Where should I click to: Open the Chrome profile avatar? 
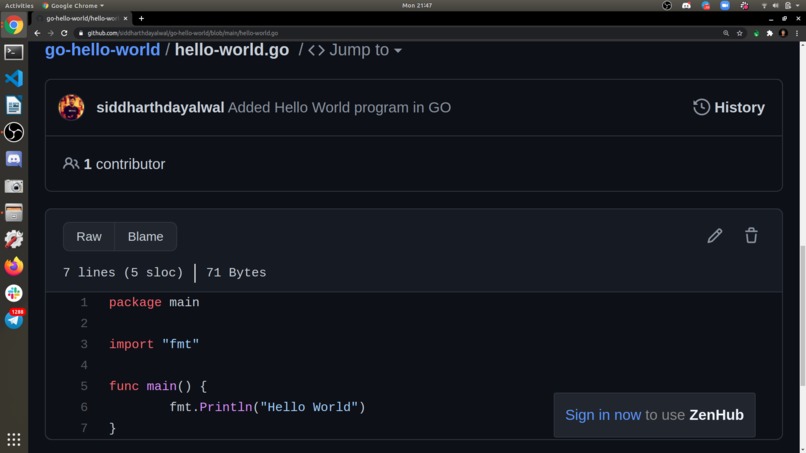tap(783, 33)
